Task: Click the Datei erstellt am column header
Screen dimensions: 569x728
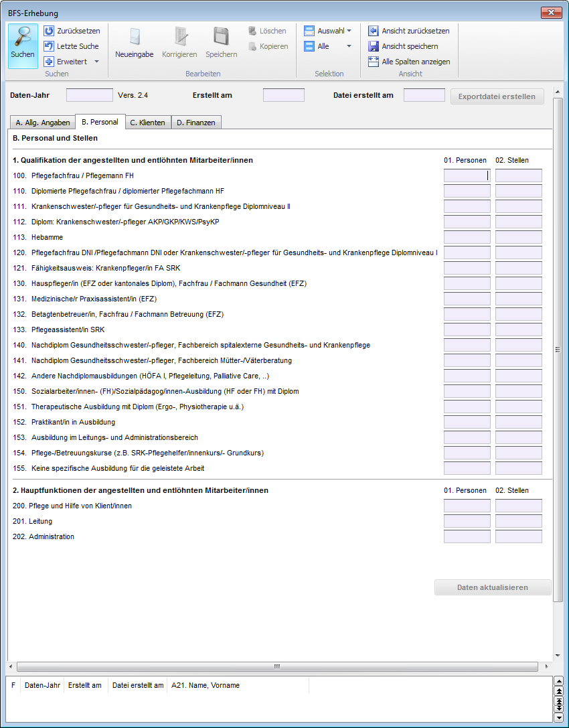Action: click(x=138, y=685)
